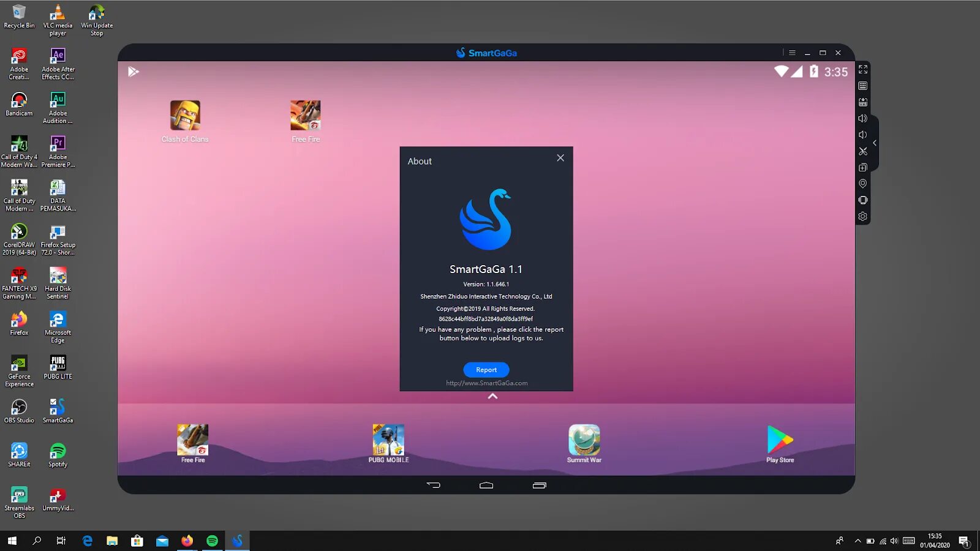Open VLC media player desktop shortcut
The height and width of the screenshot is (551, 980).
click(x=58, y=20)
